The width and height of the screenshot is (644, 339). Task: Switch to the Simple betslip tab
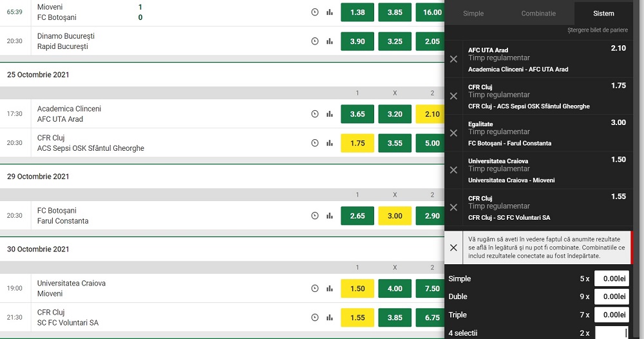473,13
